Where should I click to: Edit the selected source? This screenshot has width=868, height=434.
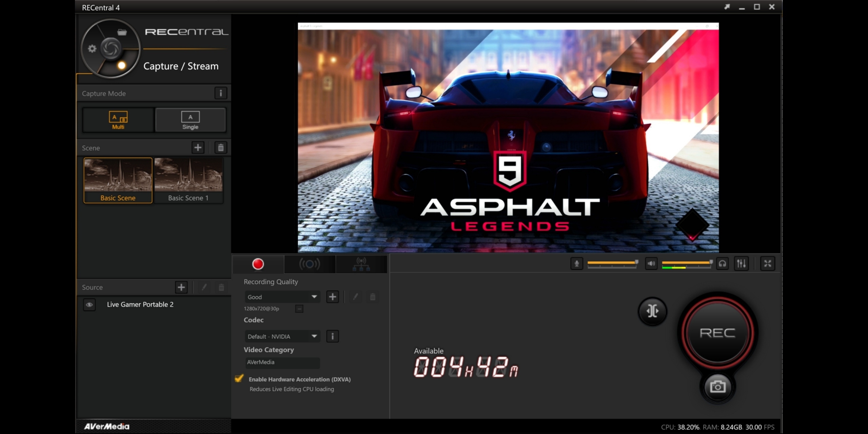[204, 287]
